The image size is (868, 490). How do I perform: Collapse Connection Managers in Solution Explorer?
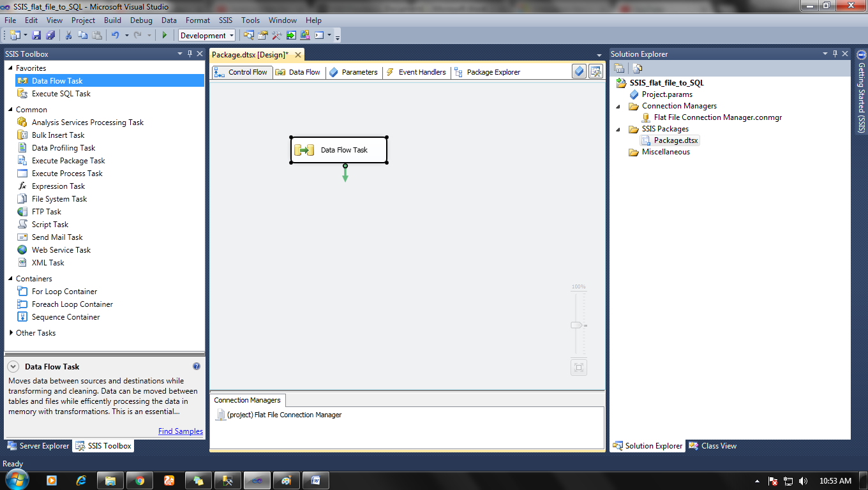[618, 107]
